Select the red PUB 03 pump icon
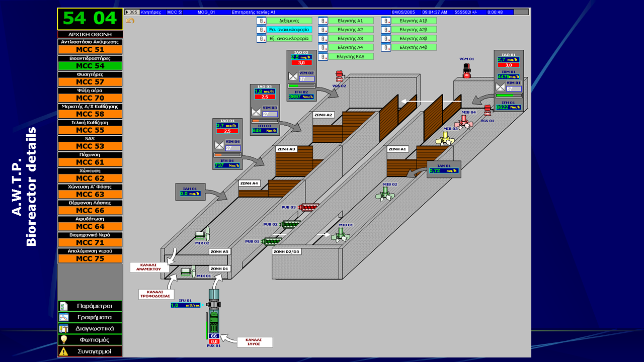Screen dimensions: 644x362 [308, 207]
